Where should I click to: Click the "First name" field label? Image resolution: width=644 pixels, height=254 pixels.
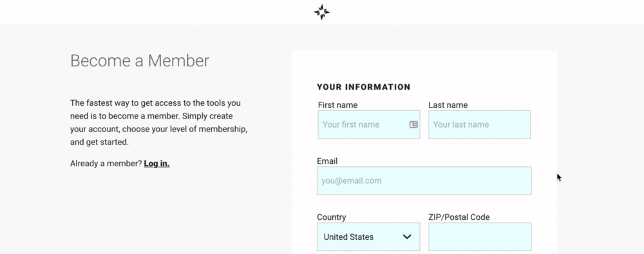[x=337, y=105]
